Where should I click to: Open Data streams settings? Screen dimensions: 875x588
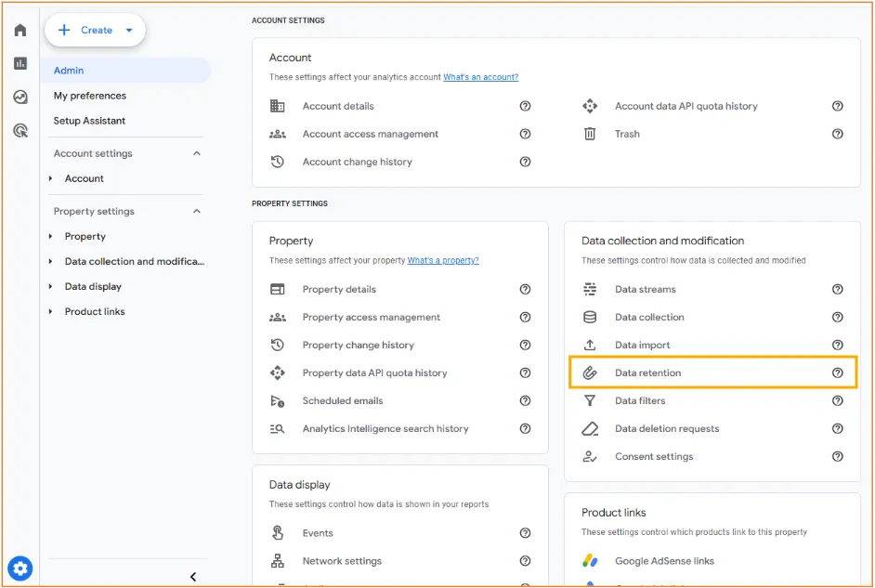coord(645,289)
